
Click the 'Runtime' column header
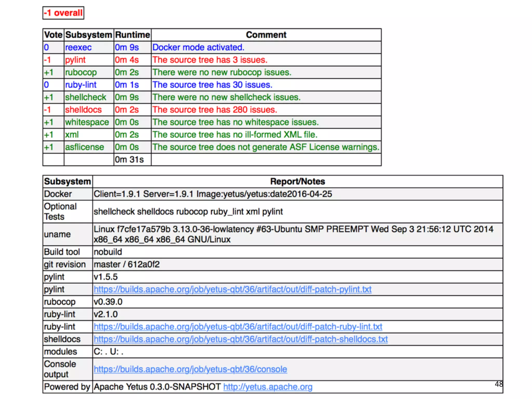pyautogui.click(x=132, y=35)
